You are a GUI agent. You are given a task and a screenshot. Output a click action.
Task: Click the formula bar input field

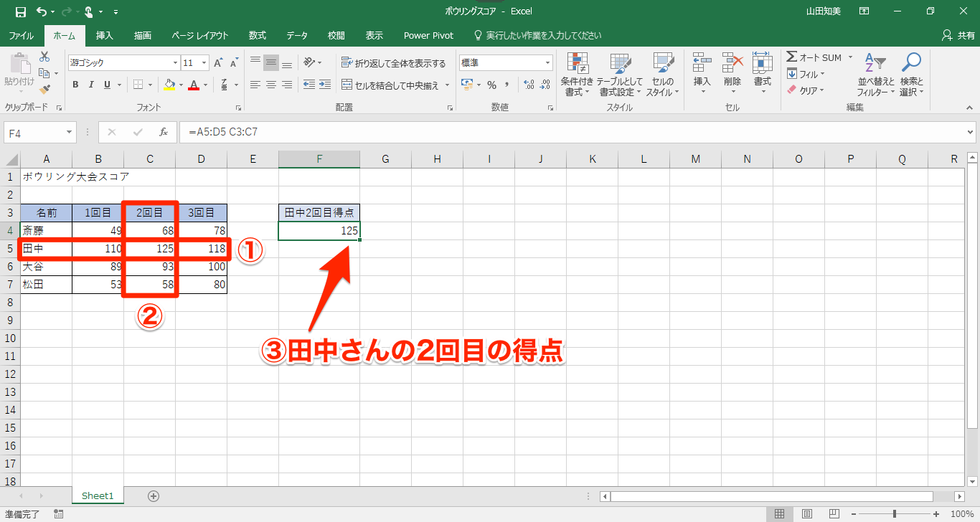572,132
